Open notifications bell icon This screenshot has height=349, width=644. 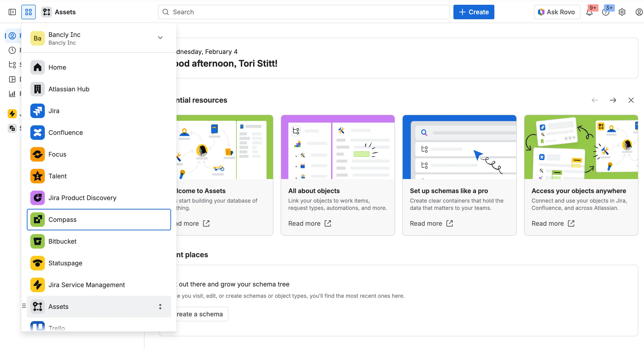click(x=589, y=12)
